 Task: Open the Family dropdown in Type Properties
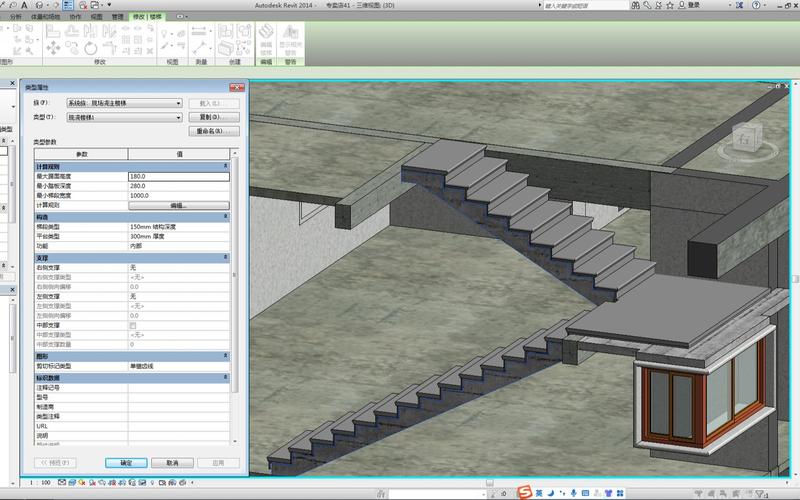[x=124, y=102]
